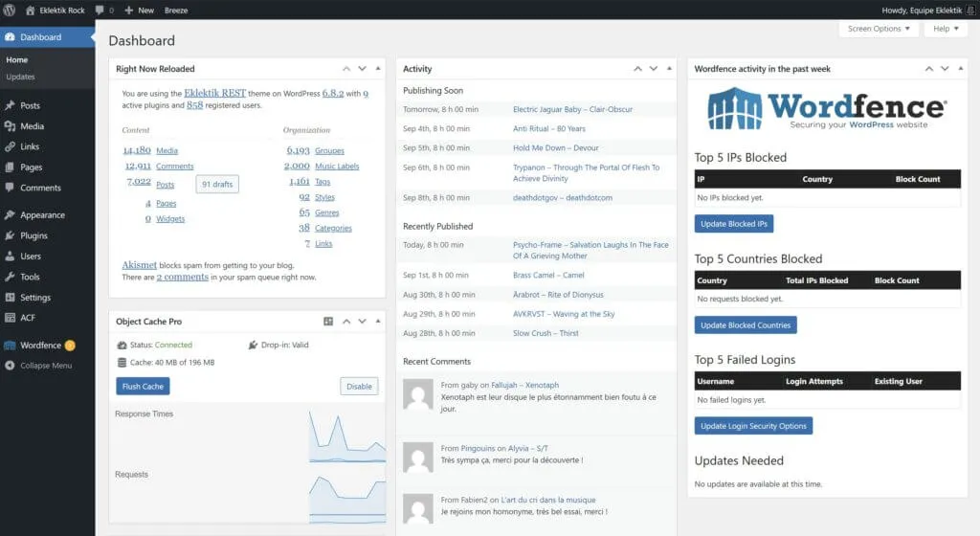Open AVKRVST – Waving at the Sky post
The width and height of the screenshot is (980, 536).
[x=564, y=314]
